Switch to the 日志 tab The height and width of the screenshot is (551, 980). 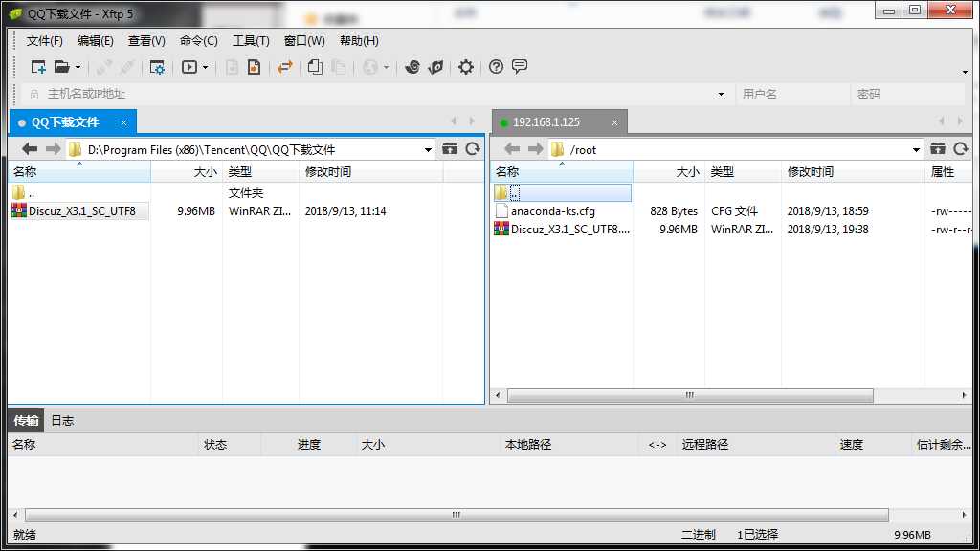(x=62, y=421)
